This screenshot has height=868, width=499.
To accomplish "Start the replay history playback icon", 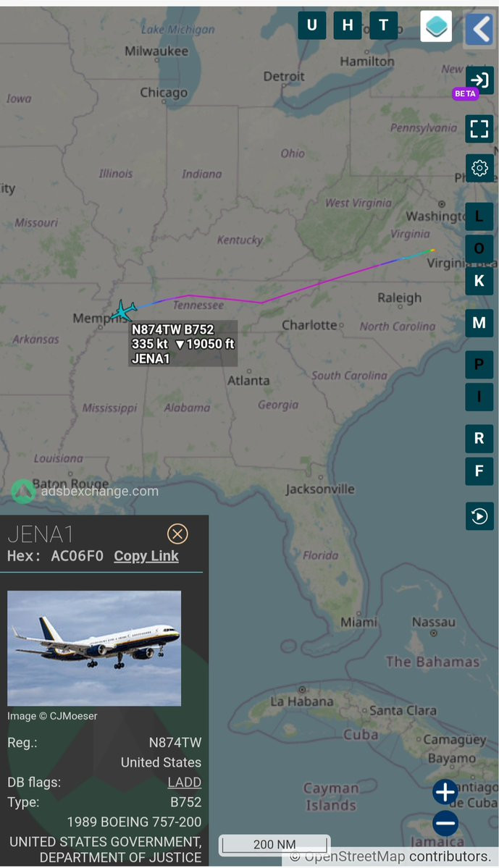I will point(479,516).
